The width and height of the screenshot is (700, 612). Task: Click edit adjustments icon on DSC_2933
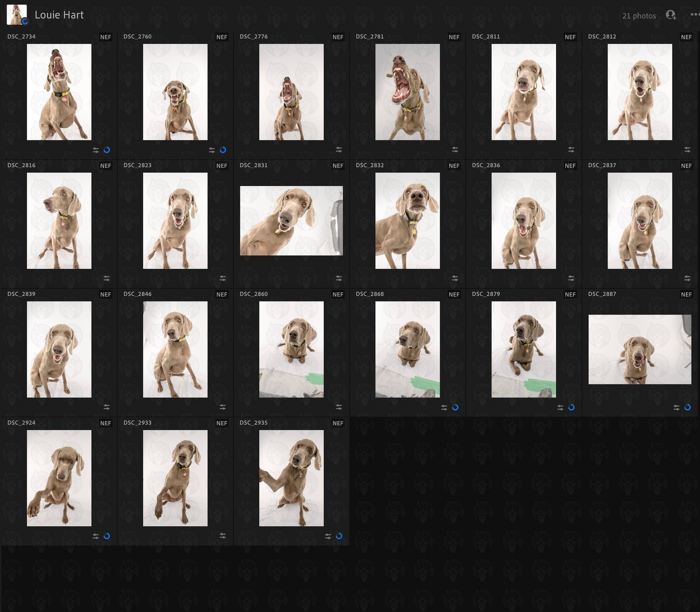click(223, 536)
